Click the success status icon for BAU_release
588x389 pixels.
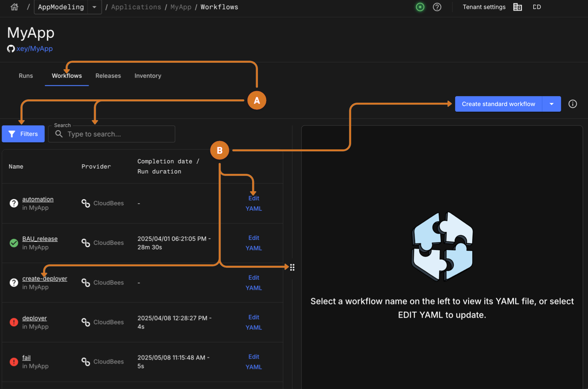(14, 243)
